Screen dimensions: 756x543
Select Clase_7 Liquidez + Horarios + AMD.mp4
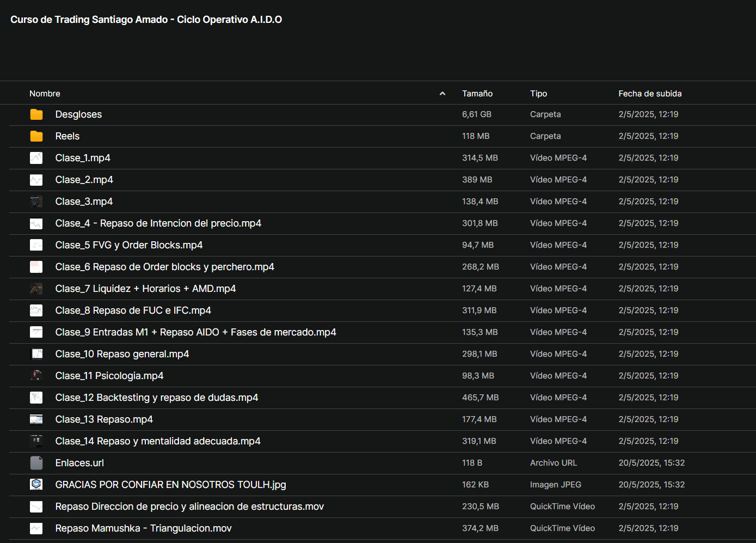coord(145,289)
